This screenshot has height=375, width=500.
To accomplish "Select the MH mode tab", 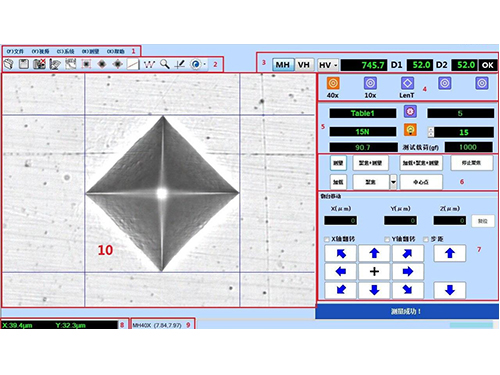I will 283,65.
